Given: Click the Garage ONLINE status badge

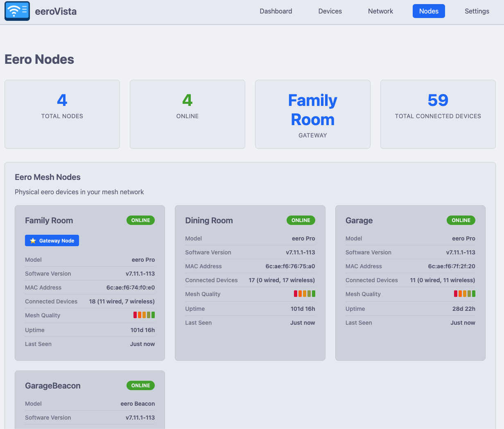Looking at the screenshot, I should coord(461,220).
